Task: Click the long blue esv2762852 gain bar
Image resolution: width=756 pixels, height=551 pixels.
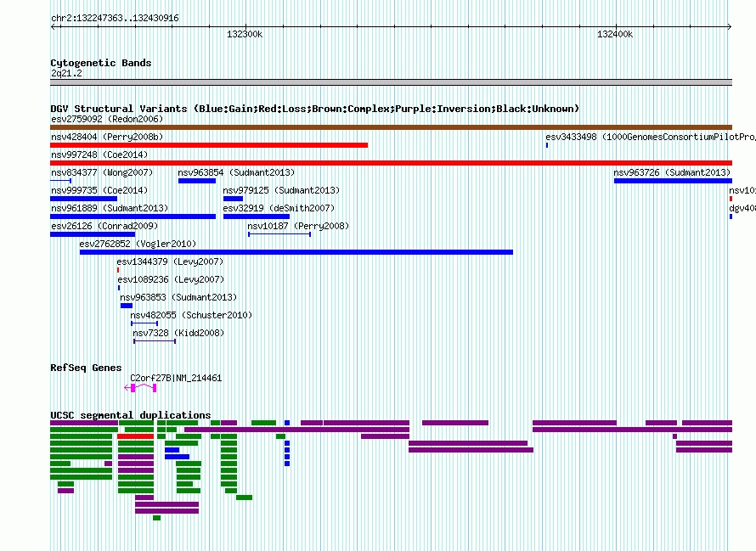Action: [296, 252]
